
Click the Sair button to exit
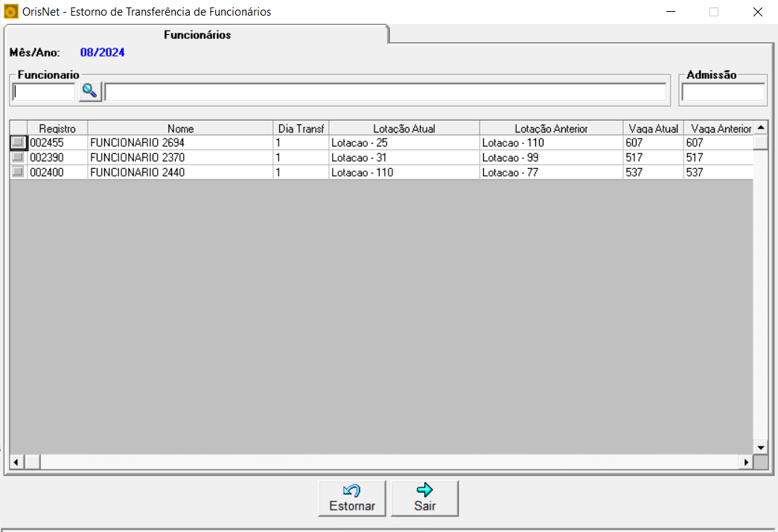click(x=424, y=498)
